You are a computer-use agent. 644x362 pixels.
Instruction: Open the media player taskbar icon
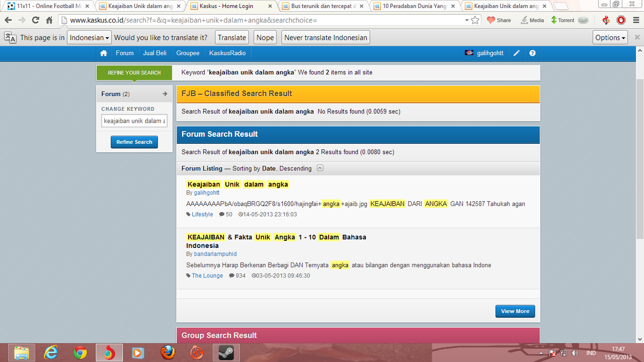point(138,353)
